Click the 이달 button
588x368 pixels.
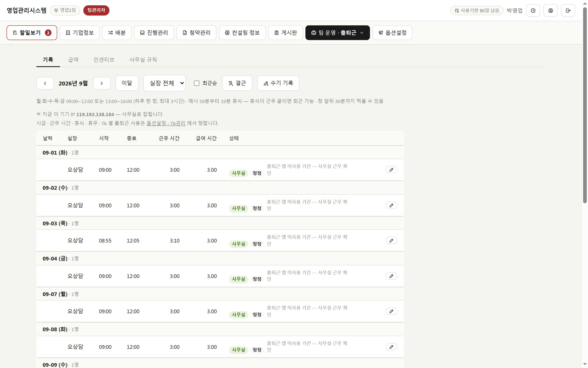(127, 83)
